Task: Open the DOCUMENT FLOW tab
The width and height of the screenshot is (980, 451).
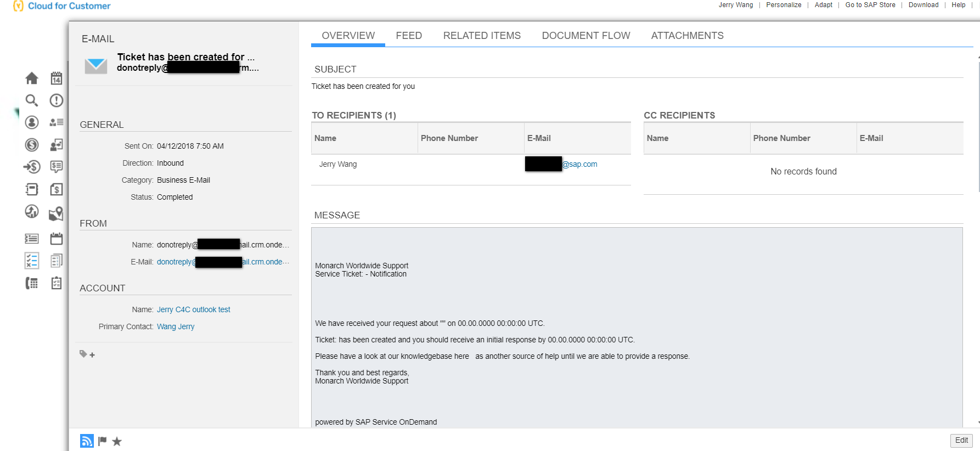Action: [586, 36]
